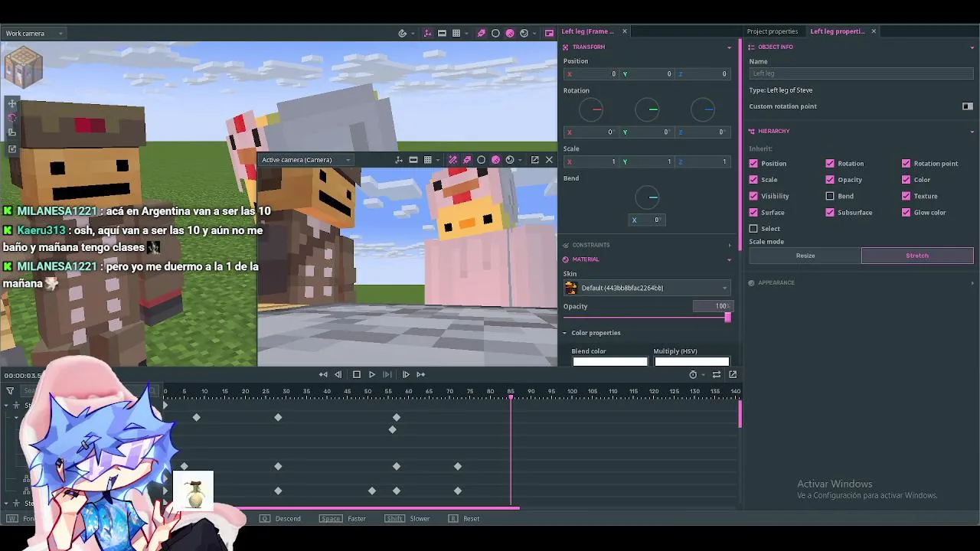This screenshot has width=980, height=551.
Task: Open timeline tempo timer icon
Action: point(693,374)
